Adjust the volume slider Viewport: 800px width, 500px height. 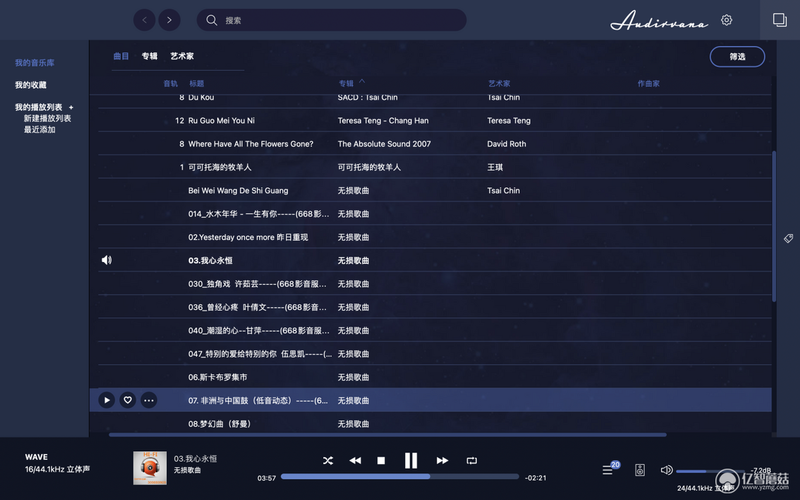(x=710, y=471)
